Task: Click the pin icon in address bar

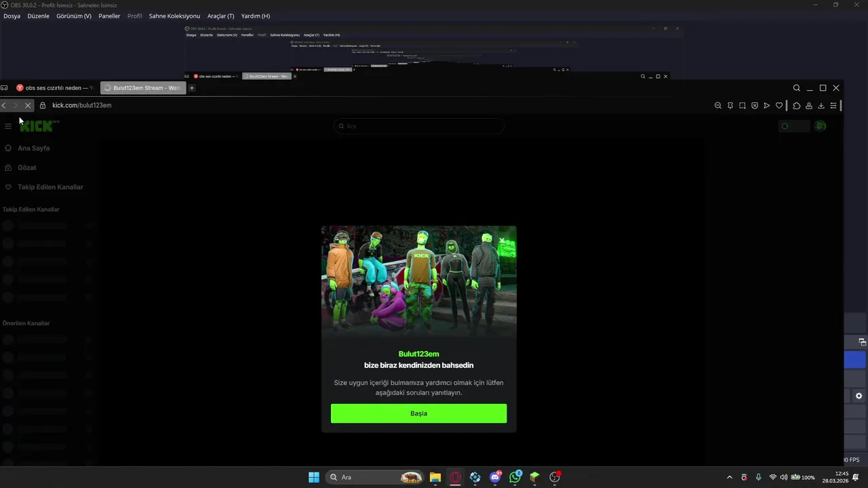Action: click(x=730, y=105)
